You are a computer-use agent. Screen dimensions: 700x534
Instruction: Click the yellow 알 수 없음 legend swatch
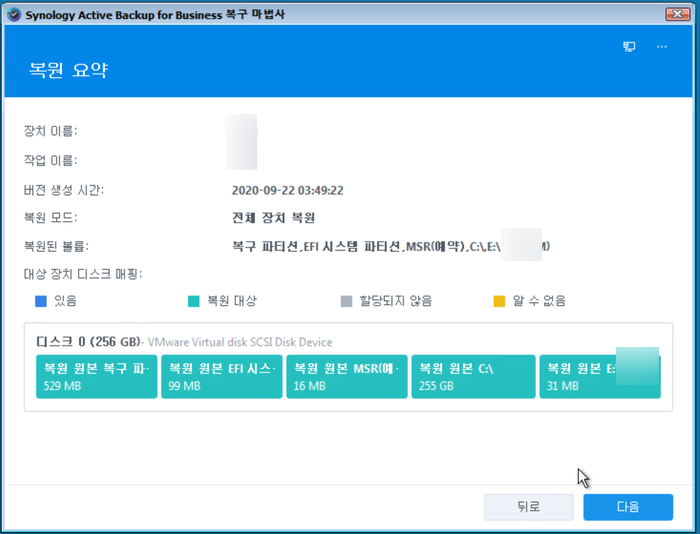tap(499, 301)
